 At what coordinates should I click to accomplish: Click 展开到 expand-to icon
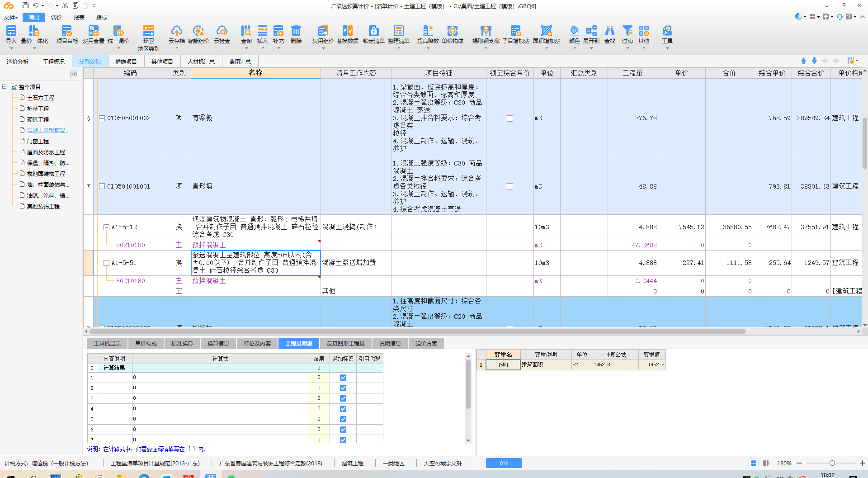[x=591, y=34]
